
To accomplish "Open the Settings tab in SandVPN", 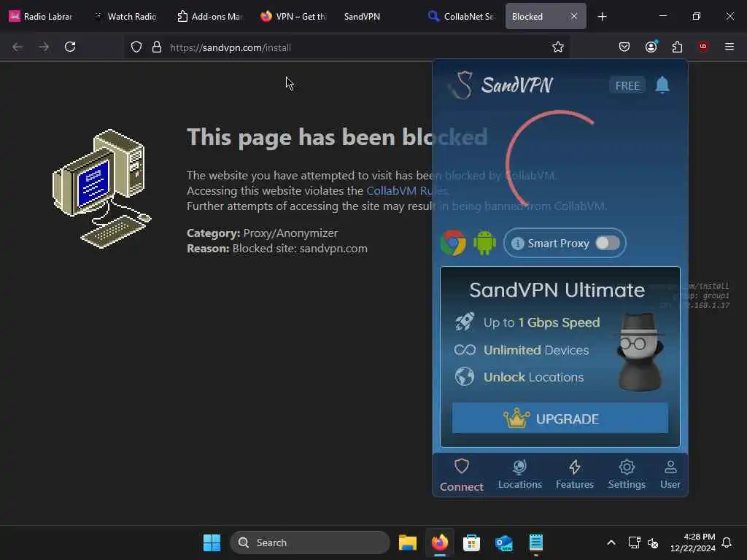I will pos(627,475).
